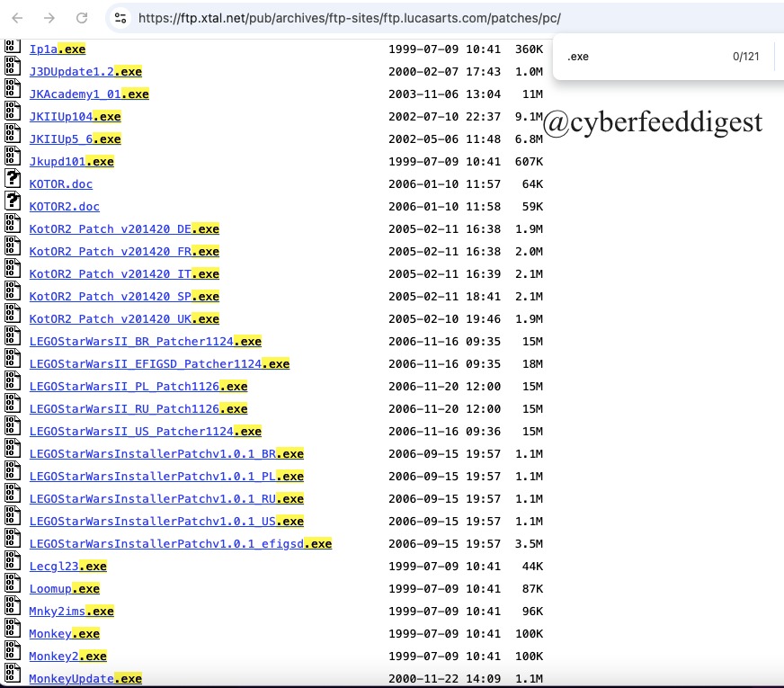The image size is (784, 688).
Task: Click binary icon beside LEGOStarWarsInstallerPatchv1.0.1_efigsd.exe
Action: [13, 538]
